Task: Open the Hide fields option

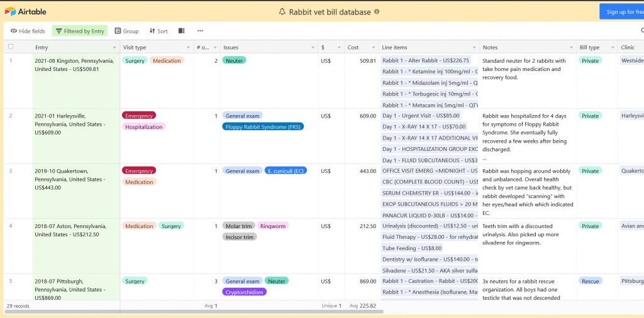Action: point(28,31)
